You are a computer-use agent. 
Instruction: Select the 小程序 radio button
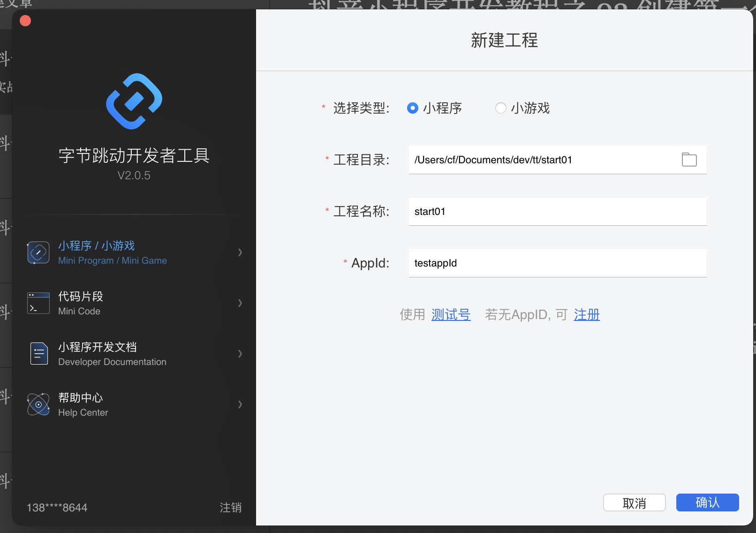click(413, 108)
